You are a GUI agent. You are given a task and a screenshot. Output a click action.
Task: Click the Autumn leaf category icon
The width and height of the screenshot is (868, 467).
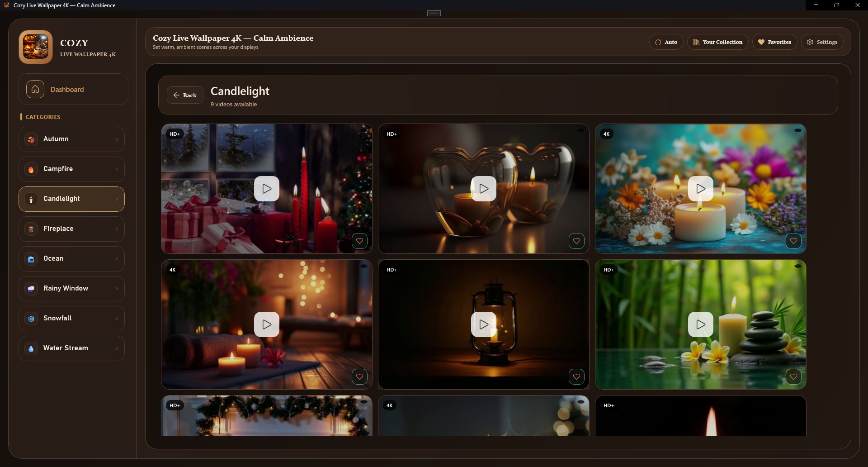(31, 139)
